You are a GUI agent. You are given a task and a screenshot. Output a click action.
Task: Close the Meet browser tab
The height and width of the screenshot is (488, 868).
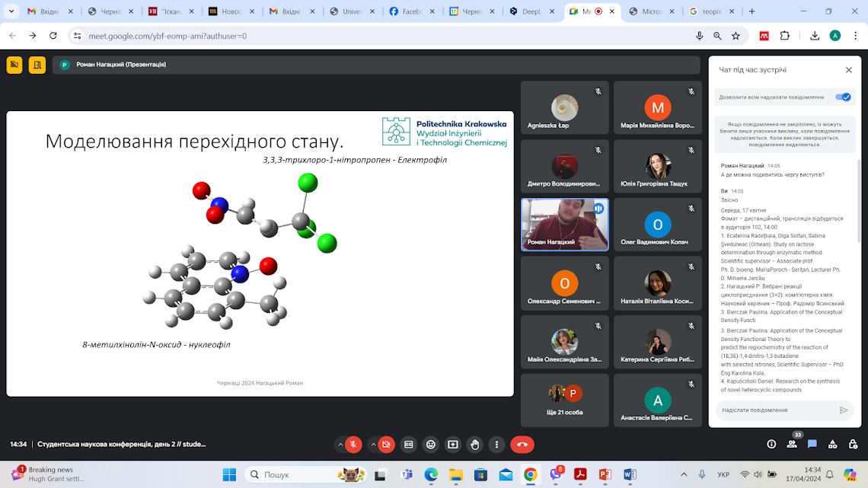coord(611,11)
